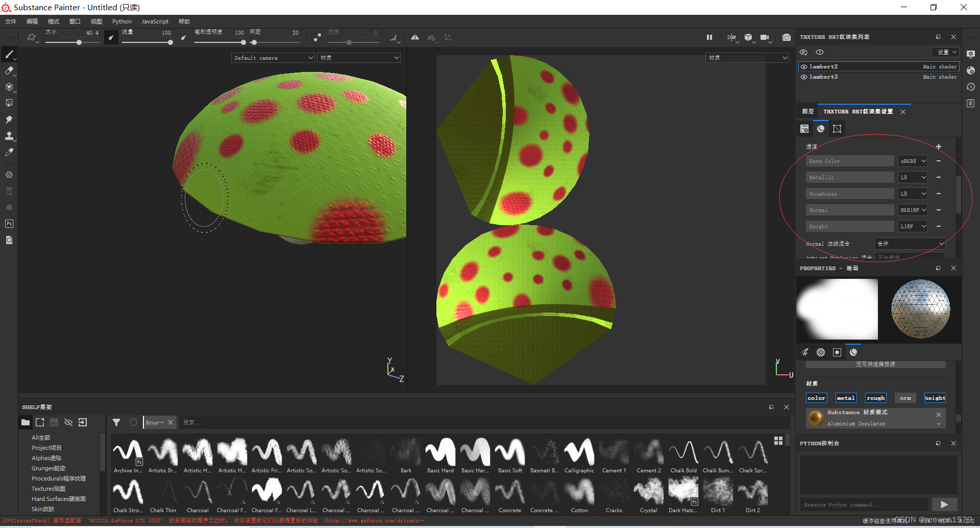
Task: Open the Python menu in the menu bar
Action: point(121,21)
